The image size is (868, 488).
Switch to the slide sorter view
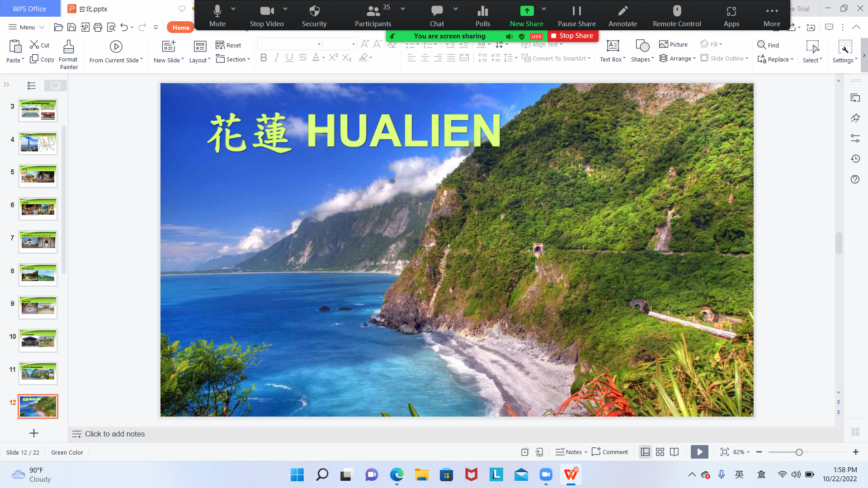[x=660, y=452]
